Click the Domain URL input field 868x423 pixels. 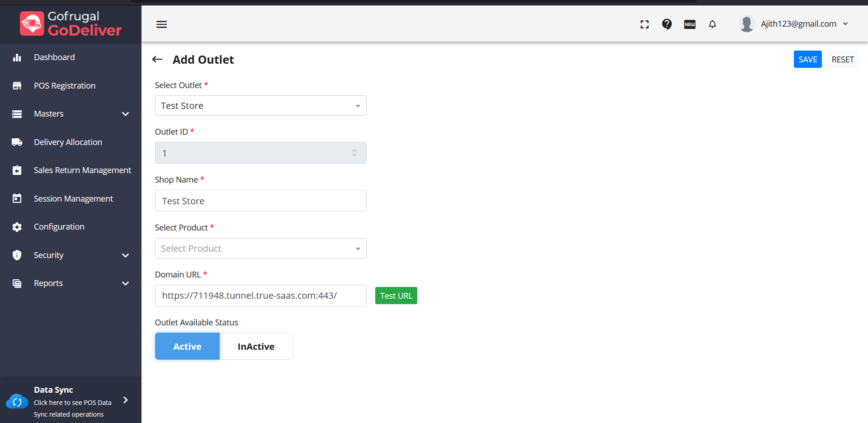click(x=260, y=296)
